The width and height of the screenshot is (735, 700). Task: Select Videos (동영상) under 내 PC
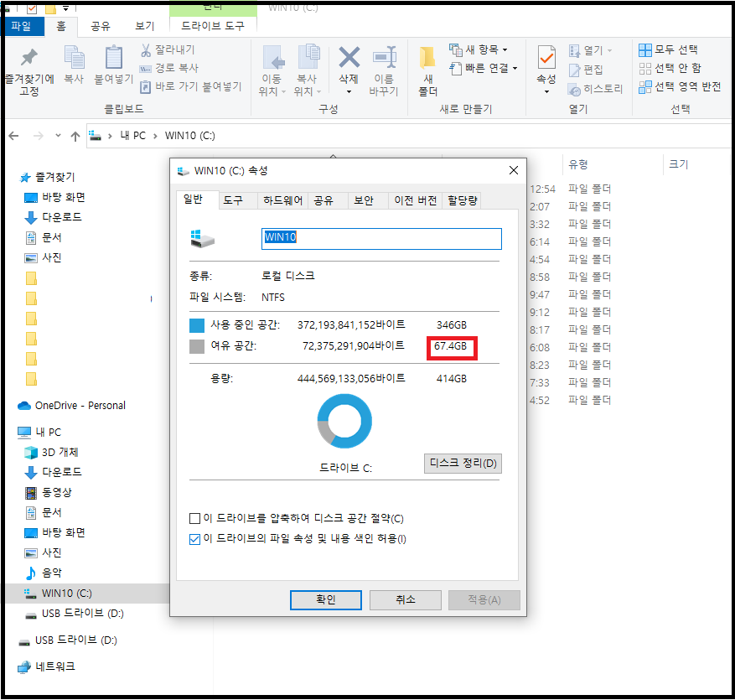(49, 492)
